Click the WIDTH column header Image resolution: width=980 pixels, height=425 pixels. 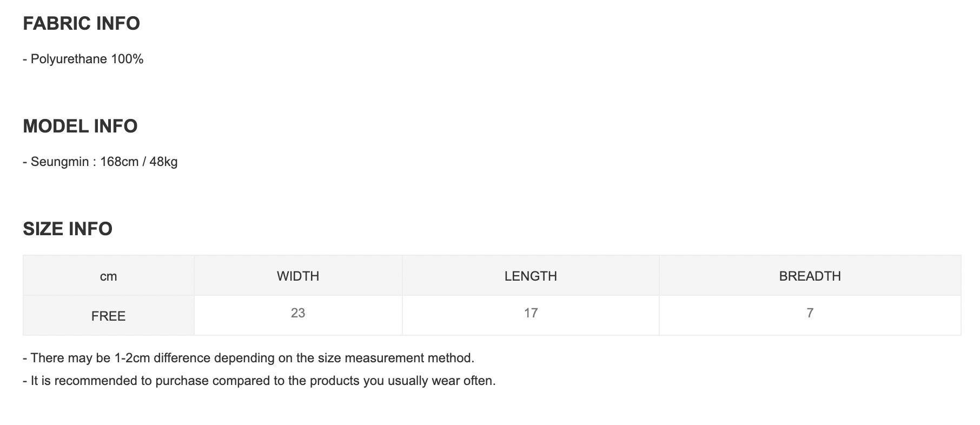coord(298,276)
